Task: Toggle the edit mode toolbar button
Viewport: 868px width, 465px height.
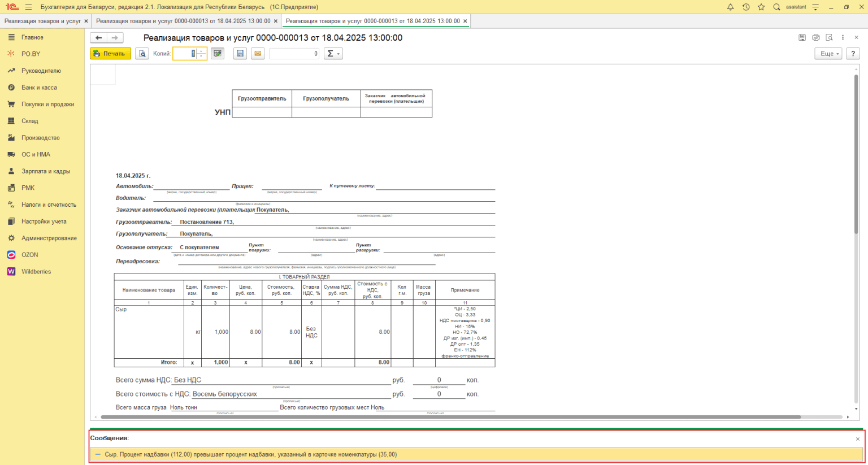Action: point(218,54)
